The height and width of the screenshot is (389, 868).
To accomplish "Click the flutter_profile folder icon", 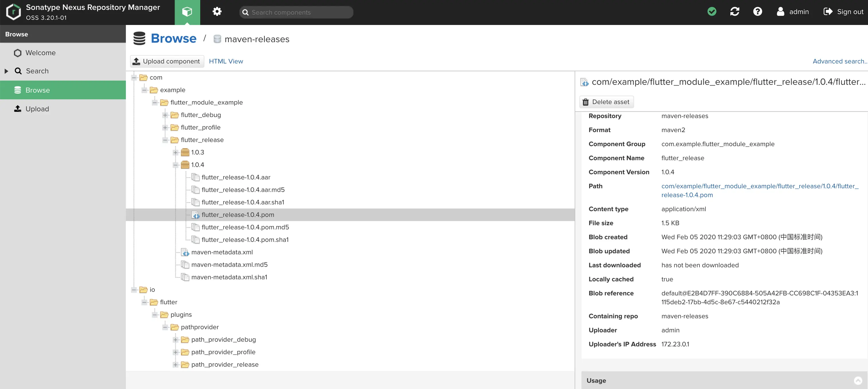I will coord(175,127).
